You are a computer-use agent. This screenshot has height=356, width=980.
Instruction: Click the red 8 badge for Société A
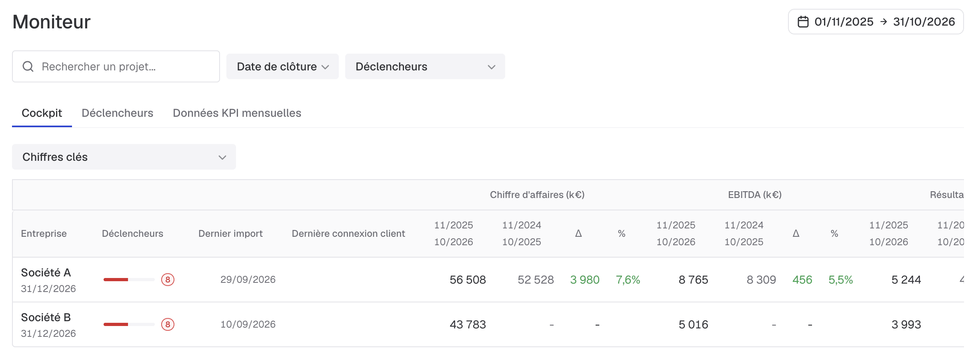click(168, 280)
